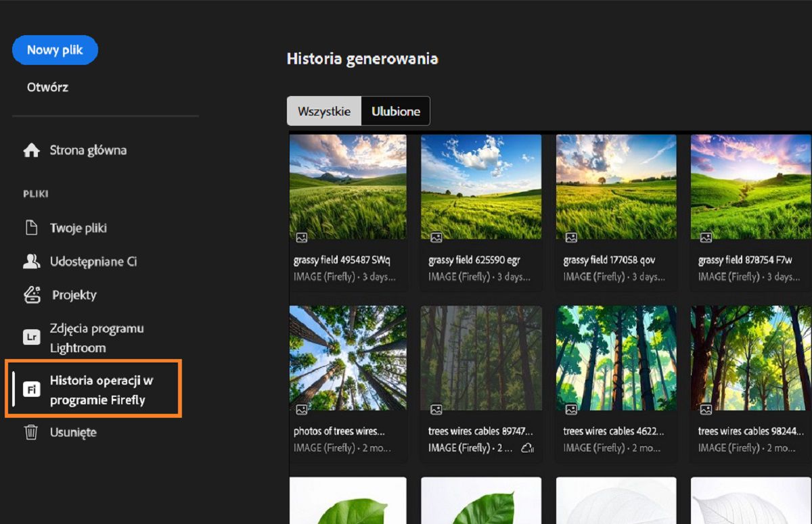This screenshot has height=524, width=812.
Task: Click file name trees wires cables 89747...
Action: (480, 431)
